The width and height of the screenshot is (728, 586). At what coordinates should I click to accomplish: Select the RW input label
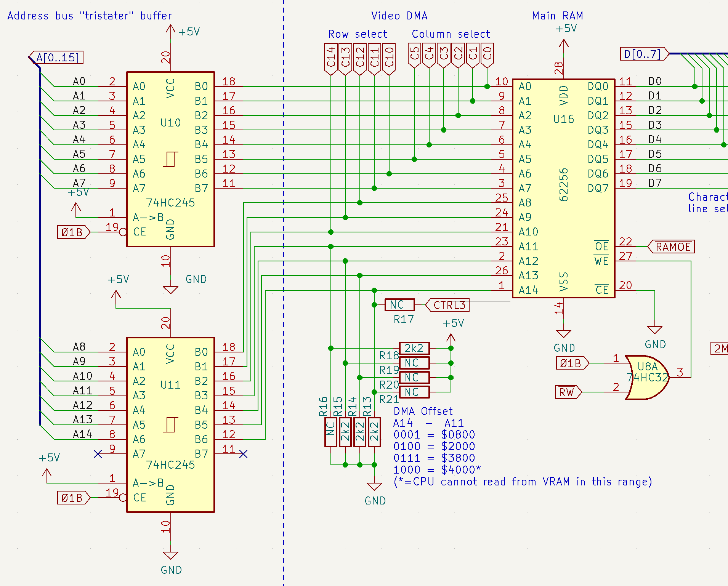568,392
